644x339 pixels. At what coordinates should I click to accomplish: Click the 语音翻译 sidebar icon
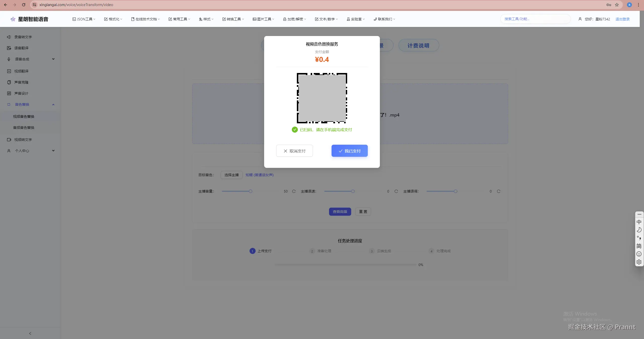coord(9,48)
